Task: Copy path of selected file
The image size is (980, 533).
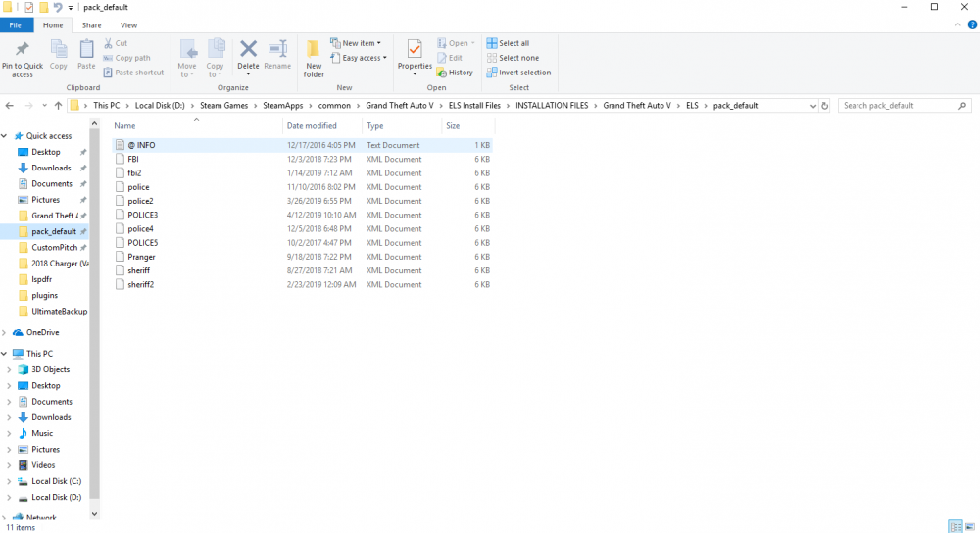Action: [126, 58]
